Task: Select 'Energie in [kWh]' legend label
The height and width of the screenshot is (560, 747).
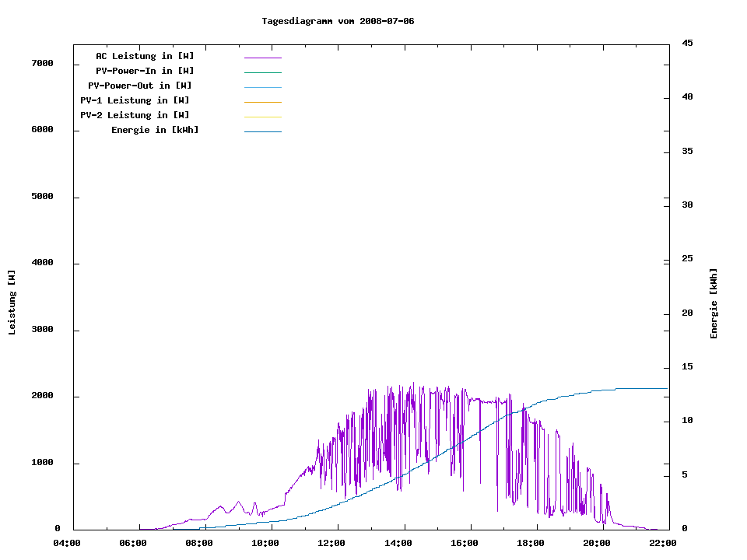Action: click(x=155, y=130)
